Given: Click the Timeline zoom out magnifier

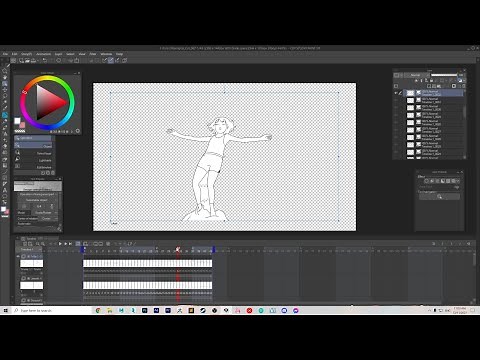Looking at the screenshot, I should coord(37,244).
